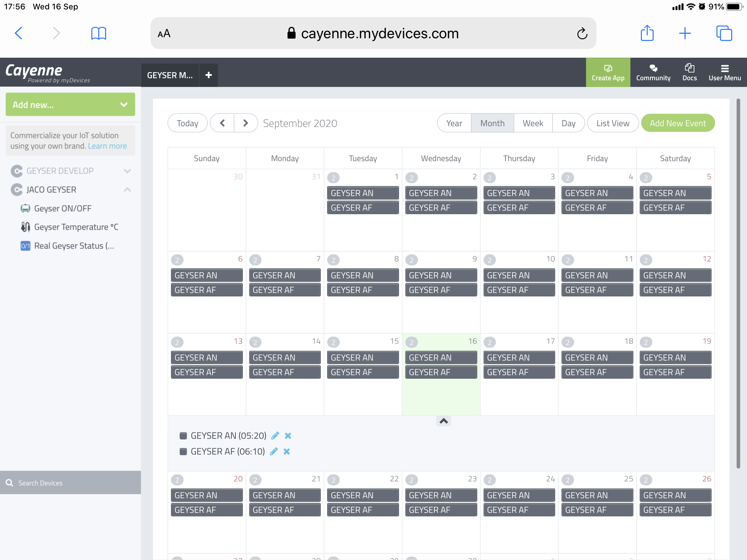The height and width of the screenshot is (560, 747).
Task: Delete GEYSER AF (06:10) event with X
Action: click(x=287, y=451)
